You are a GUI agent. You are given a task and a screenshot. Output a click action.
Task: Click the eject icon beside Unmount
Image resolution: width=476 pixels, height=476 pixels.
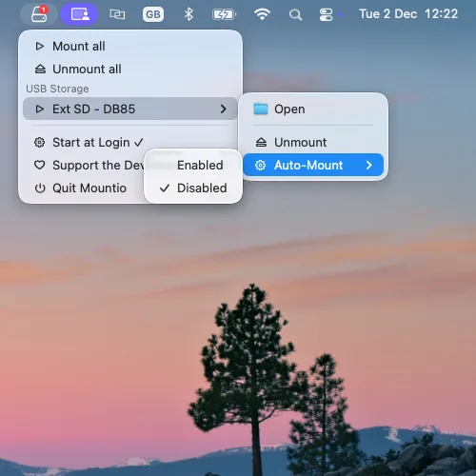point(261,143)
